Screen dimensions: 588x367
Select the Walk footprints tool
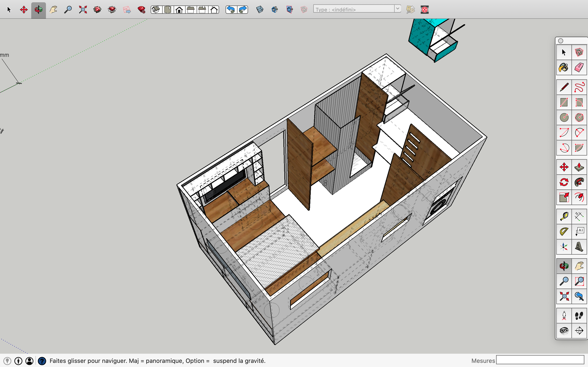pyautogui.click(x=579, y=316)
